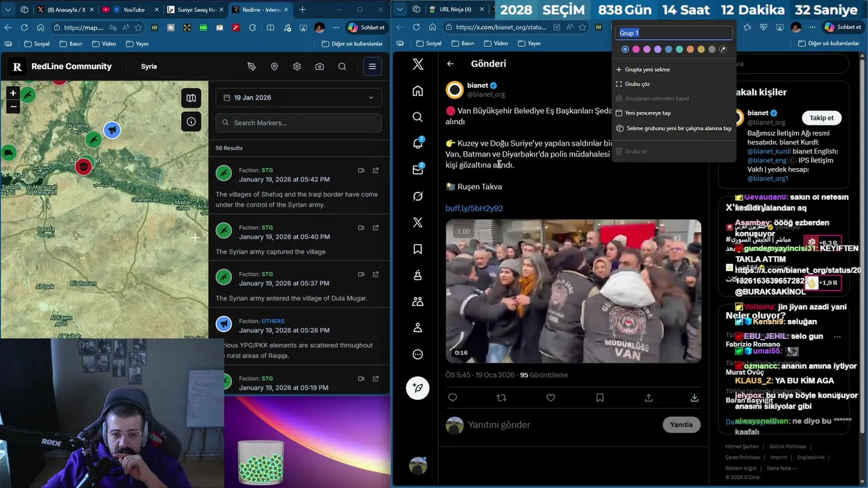This screenshot has width=868, height=488.
Task: Favorite this page with star in right browser
Action: [582, 27]
